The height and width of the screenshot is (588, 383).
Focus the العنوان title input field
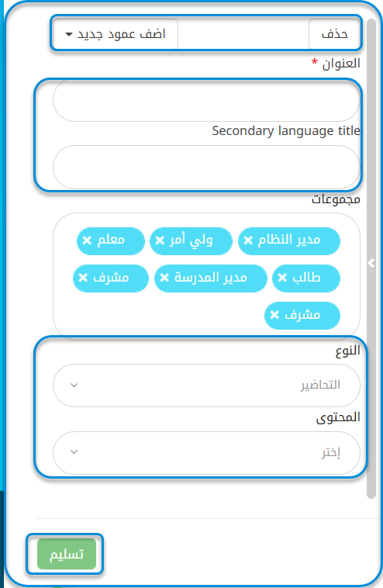206,100
